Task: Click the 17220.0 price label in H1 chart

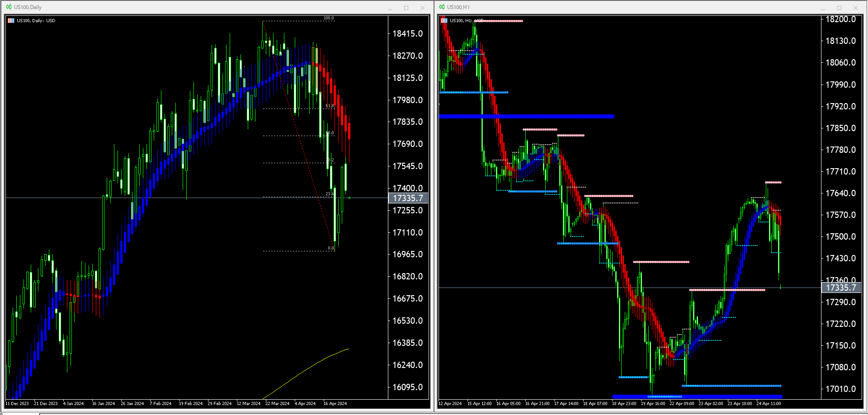Action: (841, 324)
